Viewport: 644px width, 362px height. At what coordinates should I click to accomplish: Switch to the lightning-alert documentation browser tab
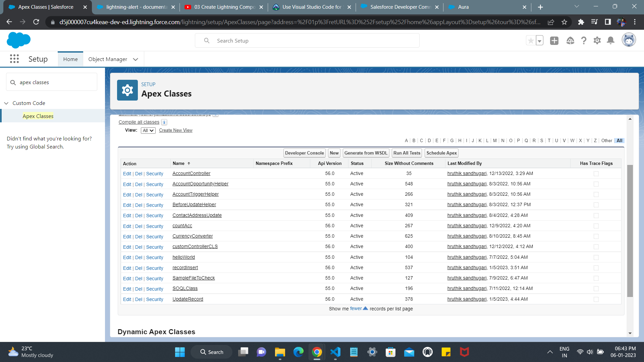[x=136, y=7]
